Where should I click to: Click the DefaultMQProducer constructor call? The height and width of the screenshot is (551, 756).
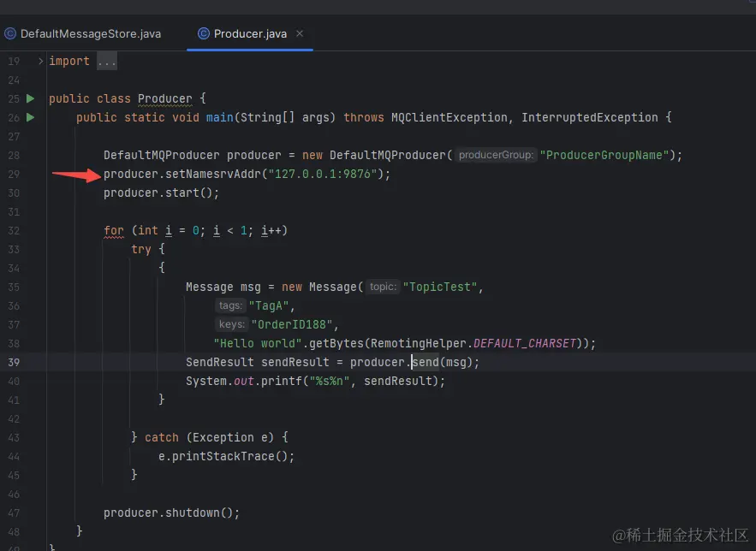[x=388, y=155]
